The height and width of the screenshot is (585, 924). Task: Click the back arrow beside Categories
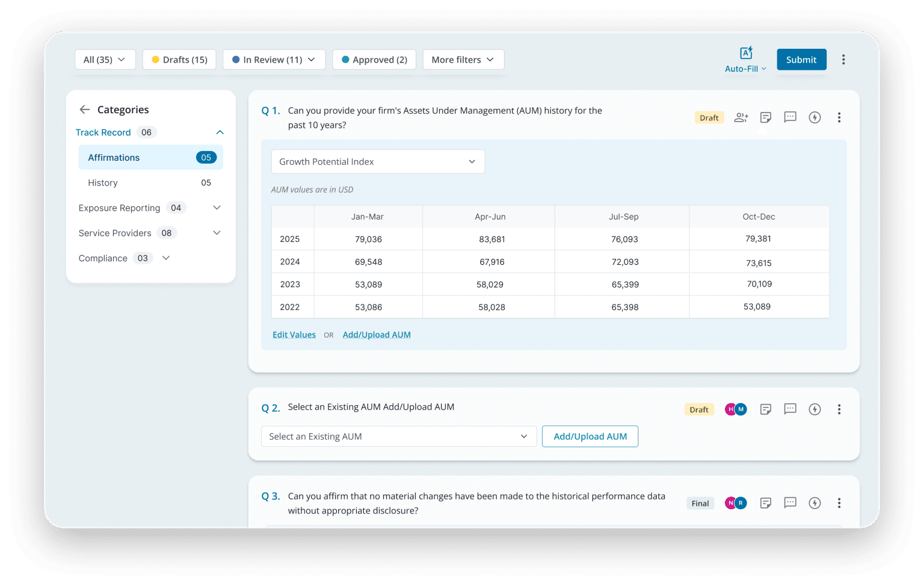85,110
